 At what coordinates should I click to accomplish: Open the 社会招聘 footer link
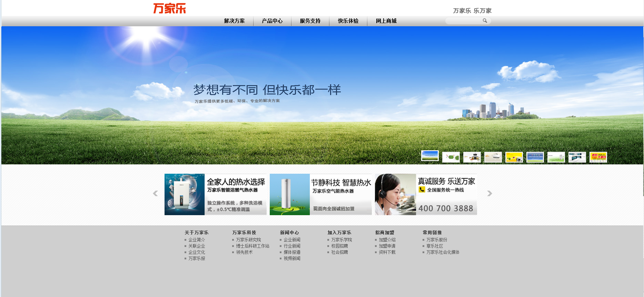coord(339,252)
